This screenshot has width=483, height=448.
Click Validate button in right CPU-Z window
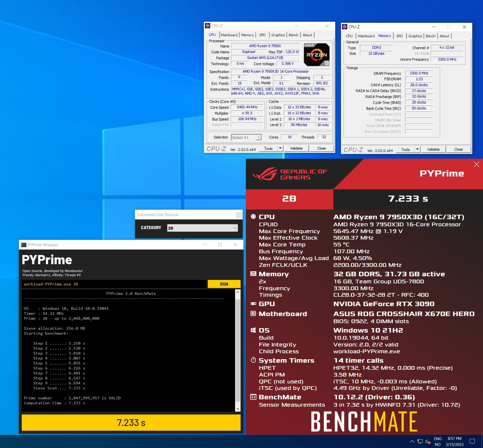click(x=433, y=149)
